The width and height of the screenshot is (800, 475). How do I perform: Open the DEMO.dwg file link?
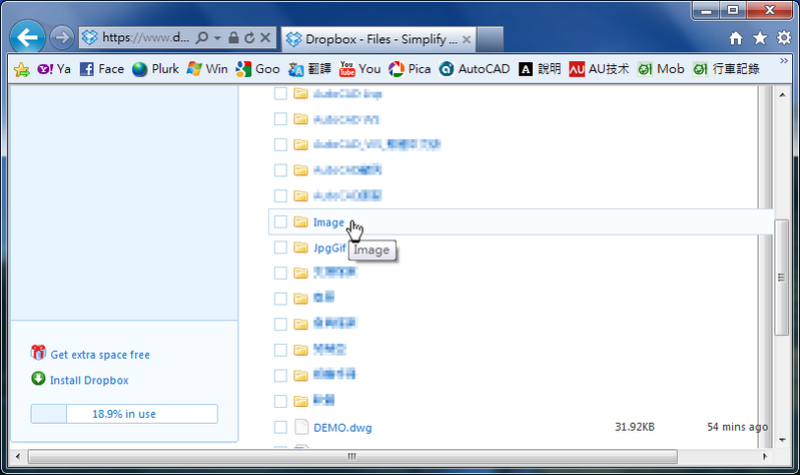342,428
